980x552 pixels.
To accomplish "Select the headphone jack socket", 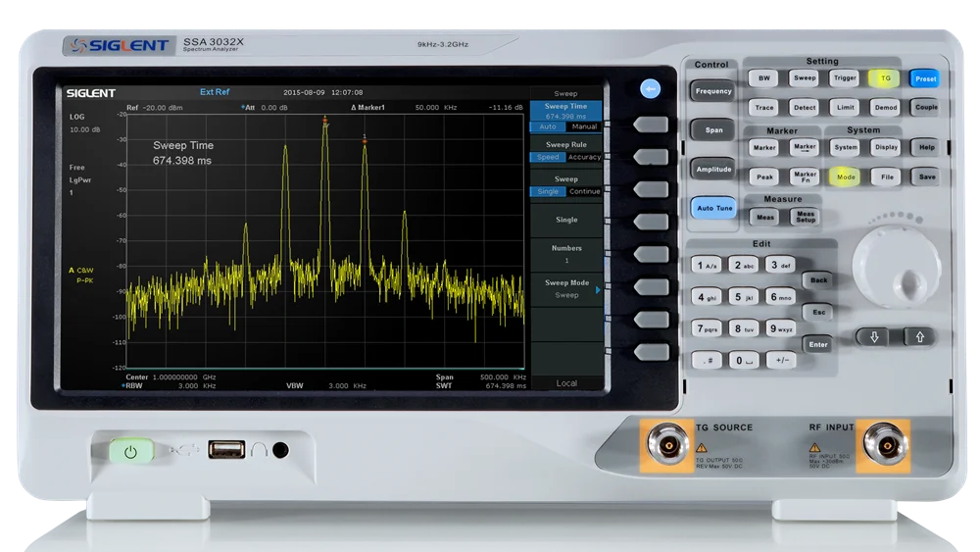I will pyautogui.click(x=280, y=449).
